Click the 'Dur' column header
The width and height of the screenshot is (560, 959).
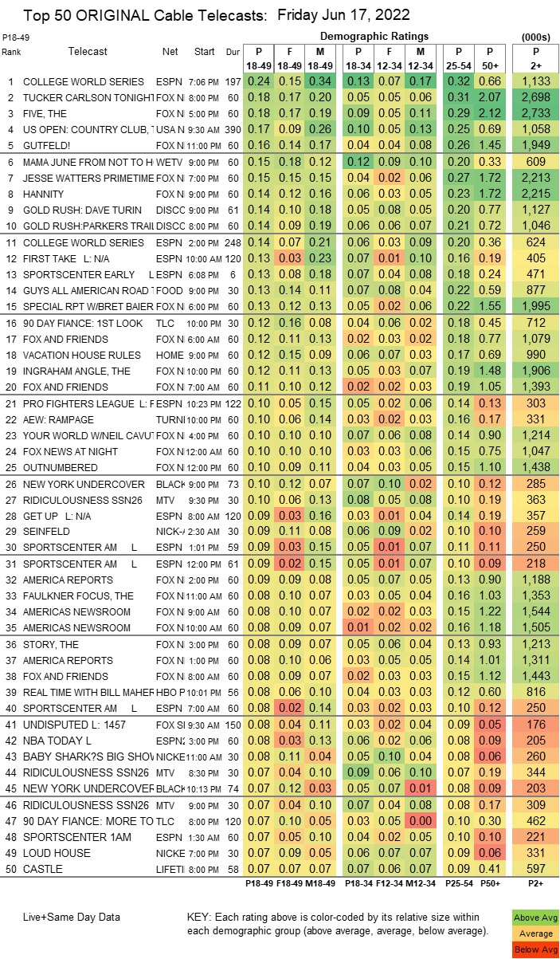[x=231, y=51]
